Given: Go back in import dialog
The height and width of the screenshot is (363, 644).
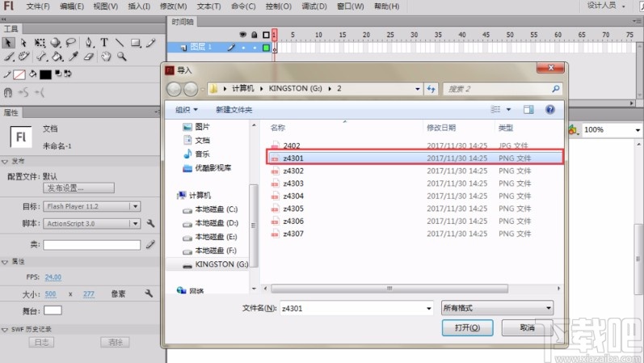Looking at the screenshot, I should click(x=175, y=88).
